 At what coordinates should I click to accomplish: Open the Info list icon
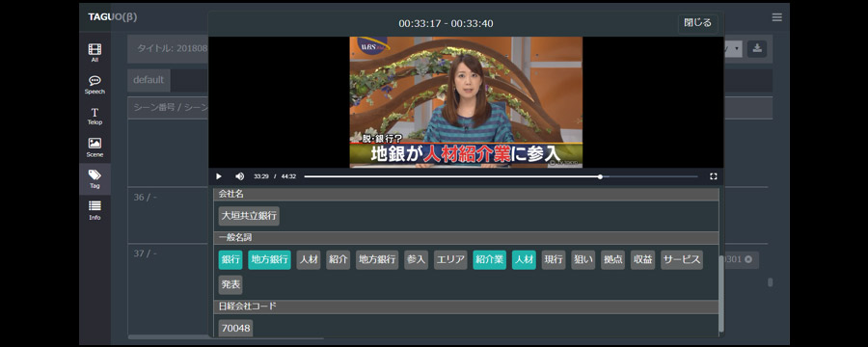click(x=95, y=210)
